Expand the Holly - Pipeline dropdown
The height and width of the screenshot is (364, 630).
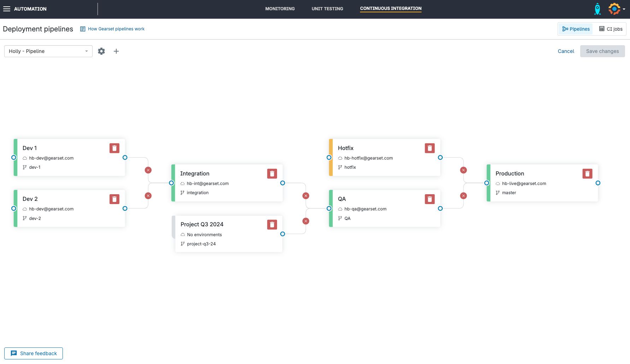(x=48, y=51)
